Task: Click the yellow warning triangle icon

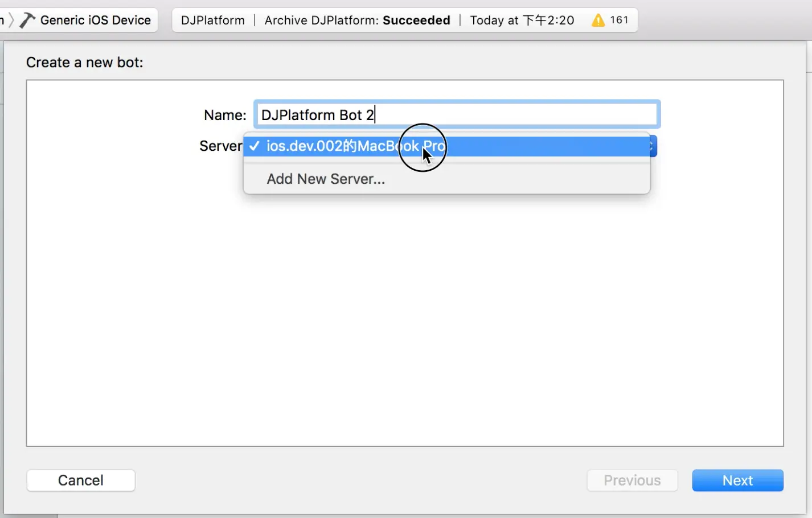Action: click(598, 20)
